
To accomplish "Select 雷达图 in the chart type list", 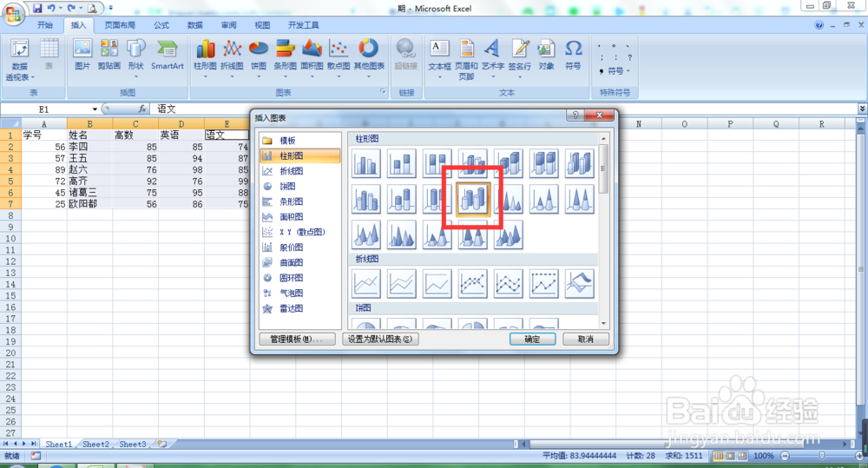I will (x=299, y=308).
